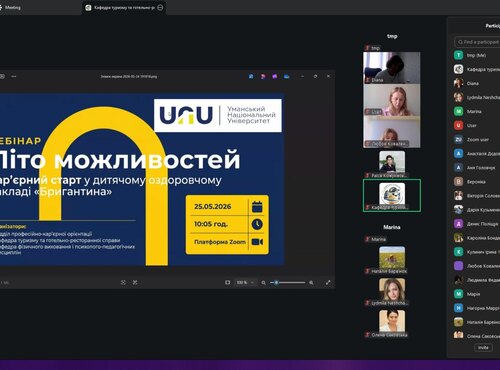Click the fit-to-window icon beside 100%
This screenshot has height=370, width=500.
pyautogui.click(x=228, y=282)
